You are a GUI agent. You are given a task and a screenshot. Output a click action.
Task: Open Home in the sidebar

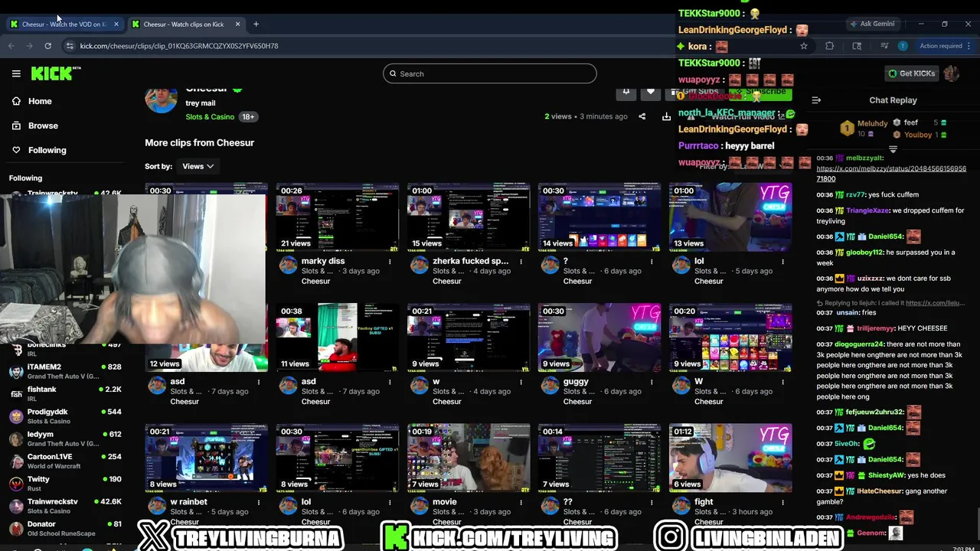click(40, 101)
